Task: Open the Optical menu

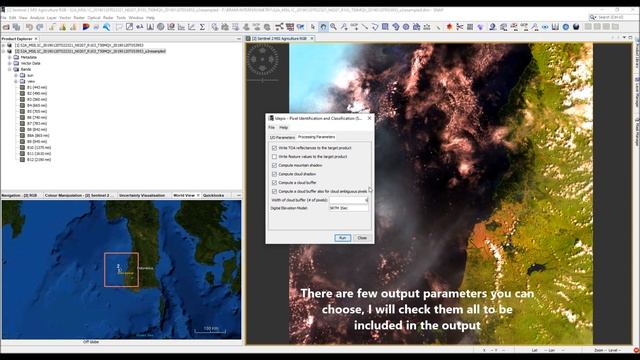Action: pyautogui.click(x=94, y=18)
